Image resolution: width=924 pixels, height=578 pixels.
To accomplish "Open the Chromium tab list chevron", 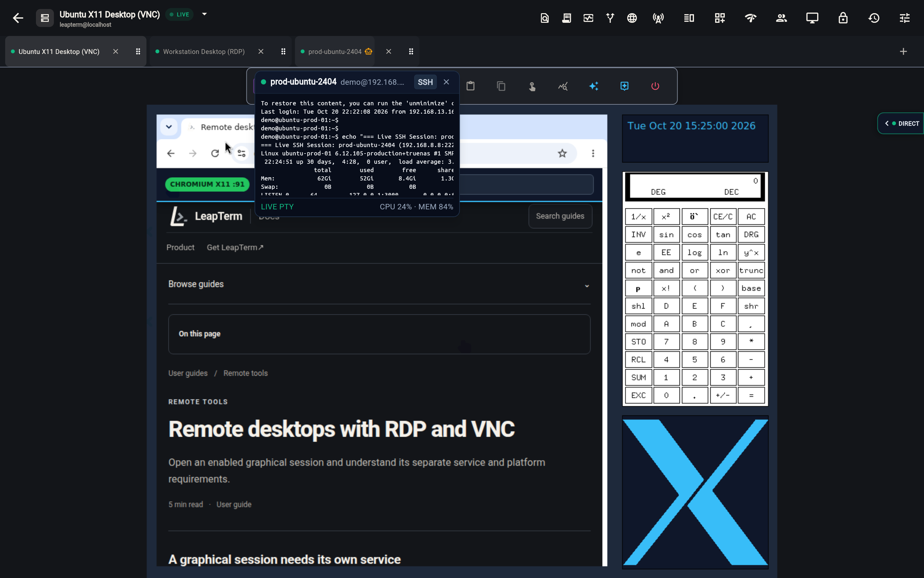I will coord(169,127).
